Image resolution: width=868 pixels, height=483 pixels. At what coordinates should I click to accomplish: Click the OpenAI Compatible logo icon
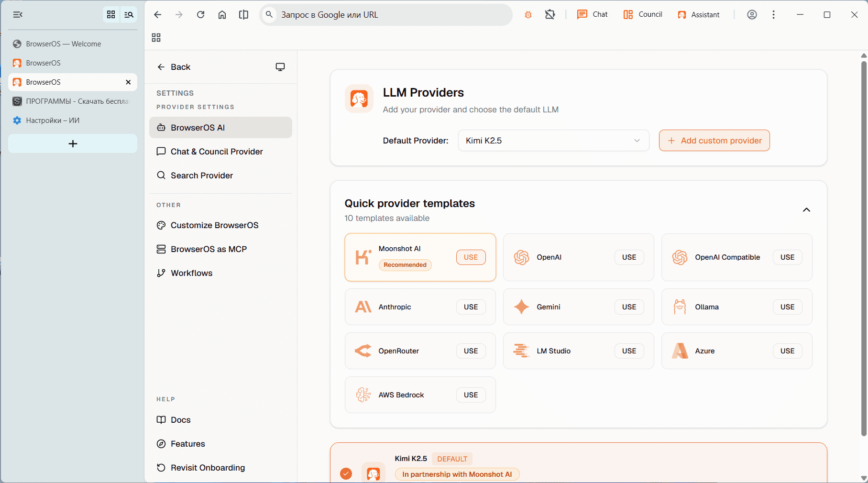[x=680, y=257]
